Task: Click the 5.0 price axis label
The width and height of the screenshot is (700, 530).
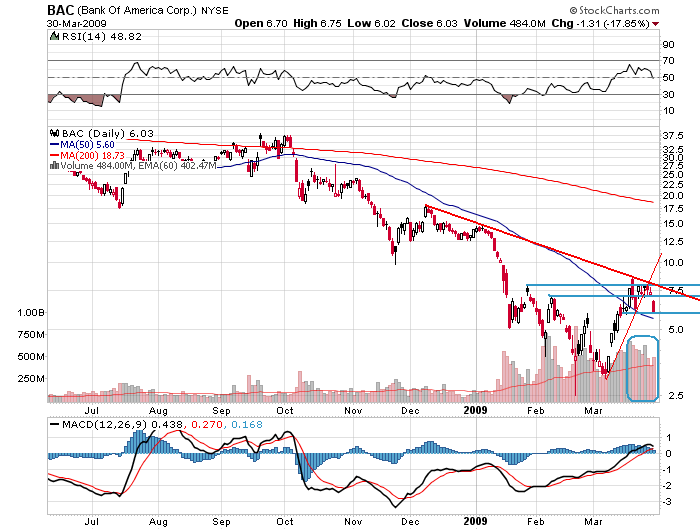Action: coord(675,330)
